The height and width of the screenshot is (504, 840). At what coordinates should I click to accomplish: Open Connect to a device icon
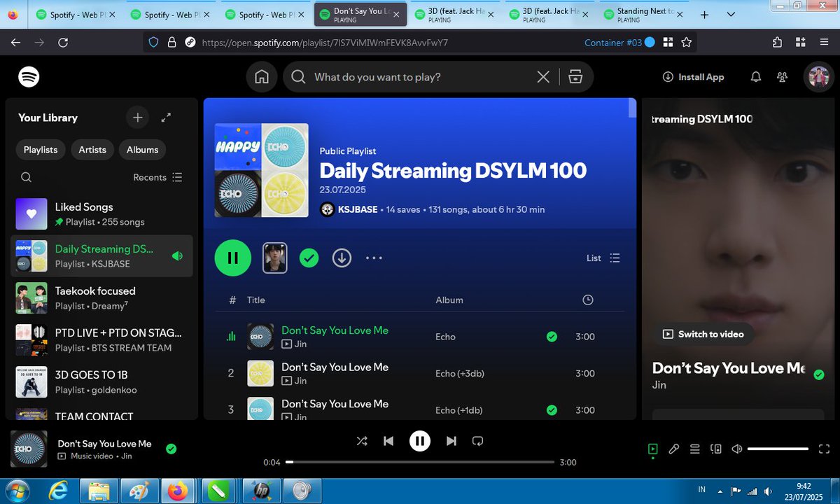[715, 449]
